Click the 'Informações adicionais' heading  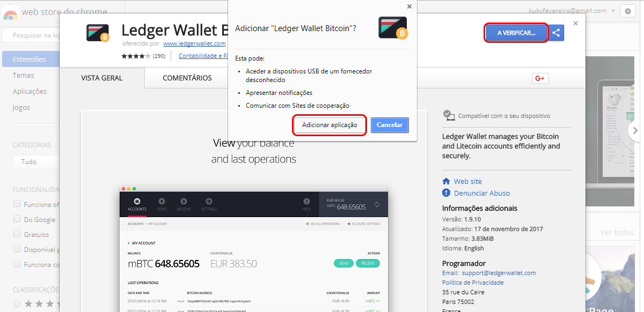pyautogui.click(x=480, y=208)
